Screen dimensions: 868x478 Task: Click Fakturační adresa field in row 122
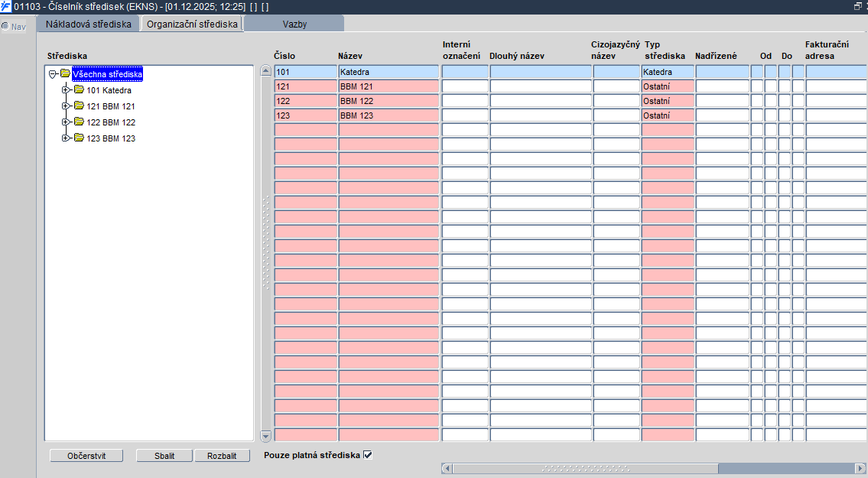tap(837, 100)
